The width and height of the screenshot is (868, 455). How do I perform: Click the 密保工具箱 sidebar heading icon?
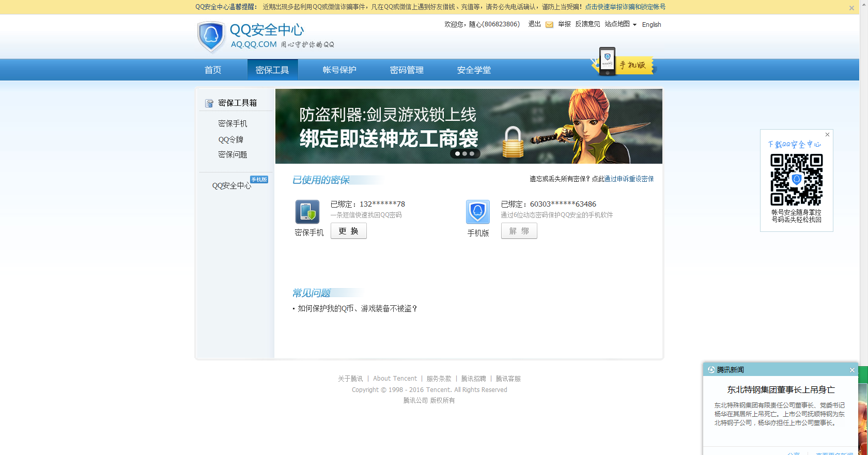click(209, 103)
